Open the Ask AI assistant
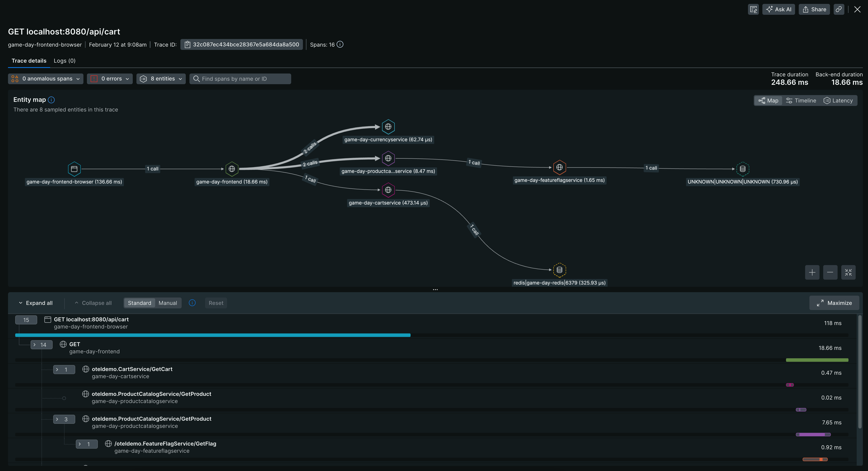The width and height of the screenshot is (868, 471). tap(778, 9)
